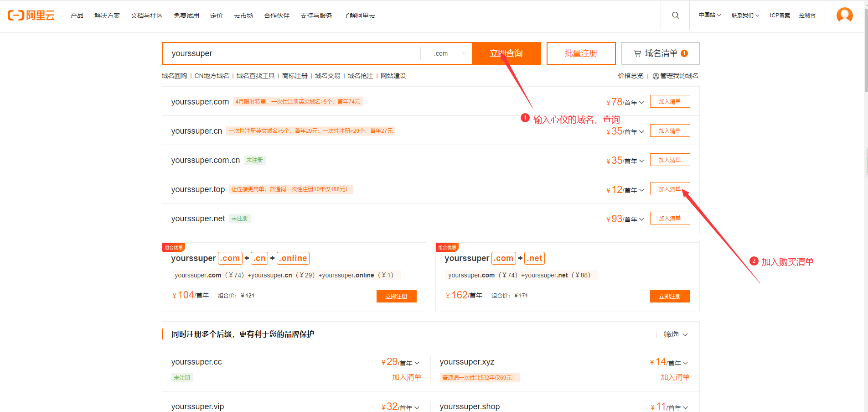Open the 定价 menu item
Image resolution: width=868 pixels, height=412 pixels.
[x=217, y=16]
